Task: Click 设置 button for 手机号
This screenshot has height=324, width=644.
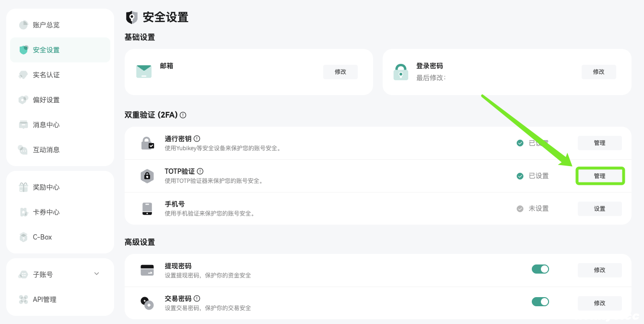Action: (599, 209)
